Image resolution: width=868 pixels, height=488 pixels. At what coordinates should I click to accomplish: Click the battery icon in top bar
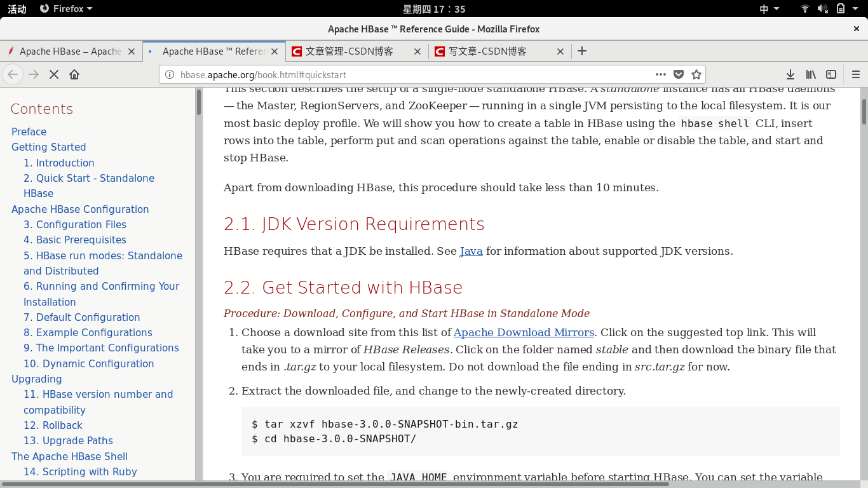coord(841,9)
